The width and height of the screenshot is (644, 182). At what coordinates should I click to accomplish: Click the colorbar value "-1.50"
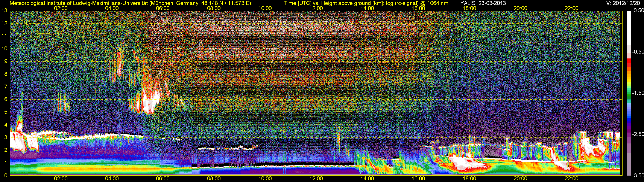(638, 93)
